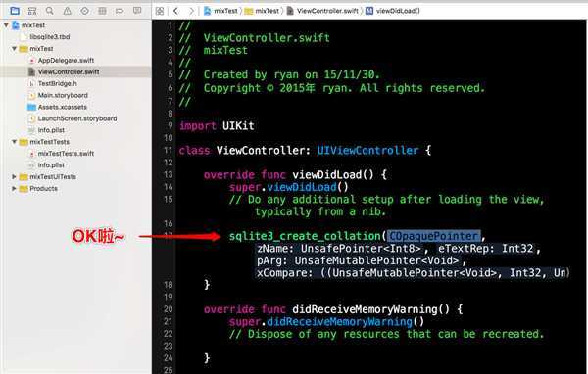Click UIViewController in class declaration

pos(367,150)
